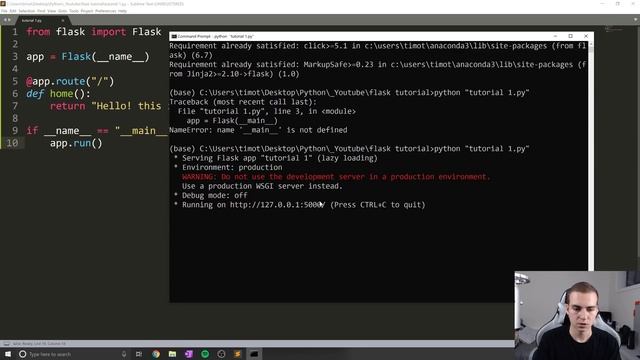Click the 'return "Hello! this' line
The width and height of the screenshot is (640, 360).
pos(106,106)
